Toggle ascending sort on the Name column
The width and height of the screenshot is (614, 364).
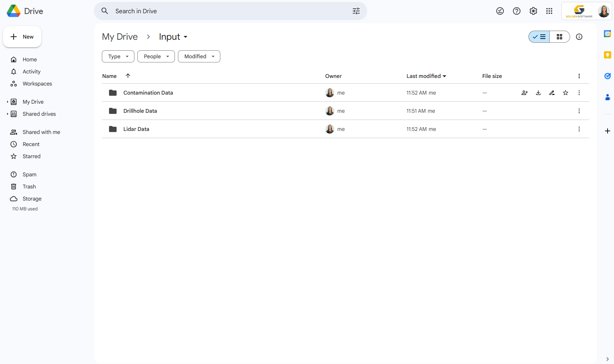click(128, 76)
